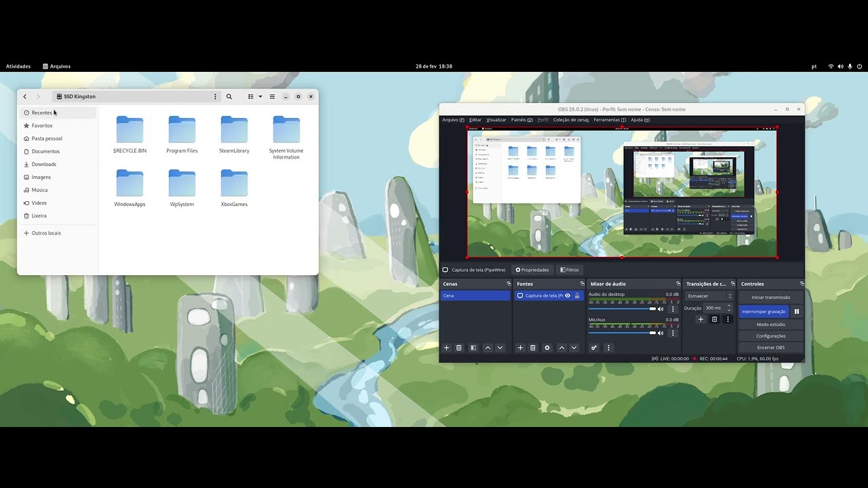Undock the Controles panel

pos(802,284)
